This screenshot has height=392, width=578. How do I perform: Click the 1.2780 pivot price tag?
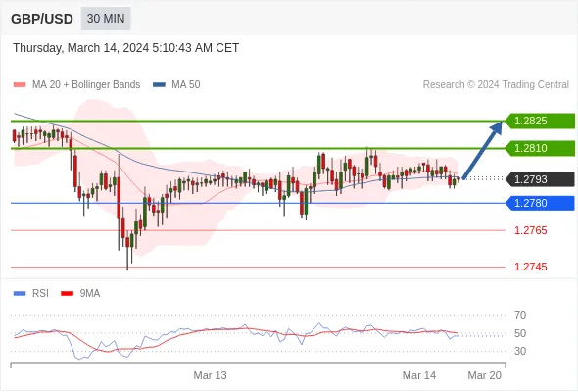540,203
